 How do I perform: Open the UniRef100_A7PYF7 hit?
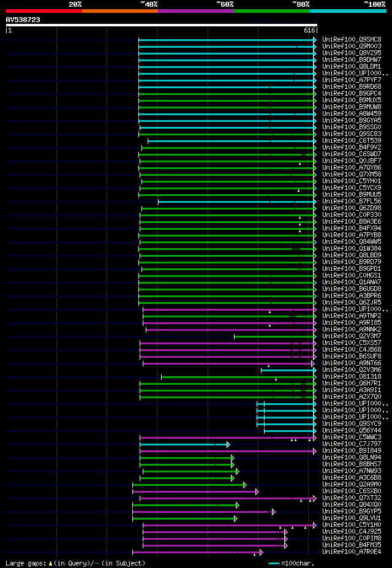[352, 80]
